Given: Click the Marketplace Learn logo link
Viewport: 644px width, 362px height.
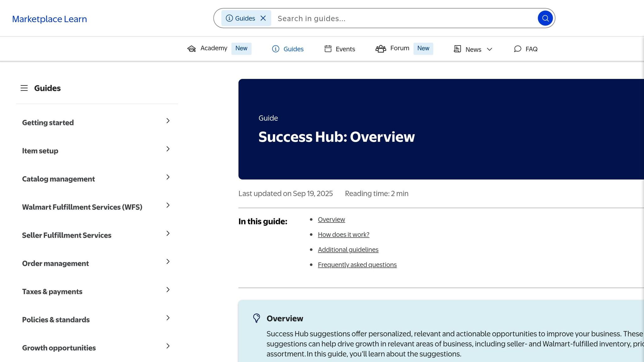Looking at the screenshot, I should pos(49,19).
